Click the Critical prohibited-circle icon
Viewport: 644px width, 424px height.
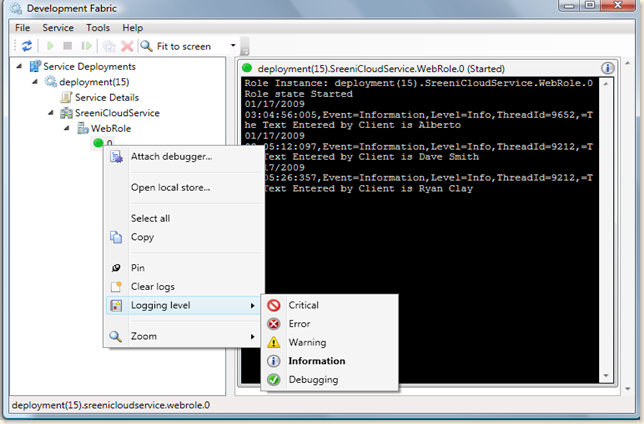274,305
